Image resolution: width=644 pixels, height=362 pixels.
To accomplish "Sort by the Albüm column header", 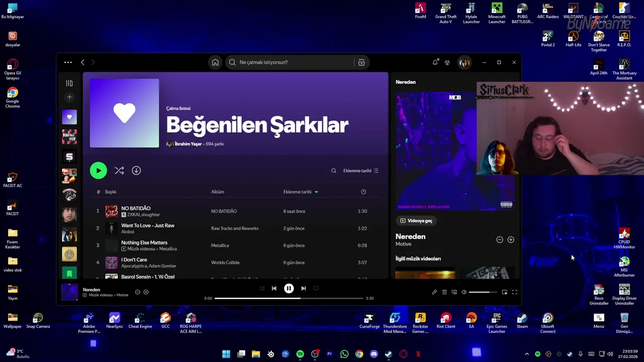I will [x=218, y=192].
